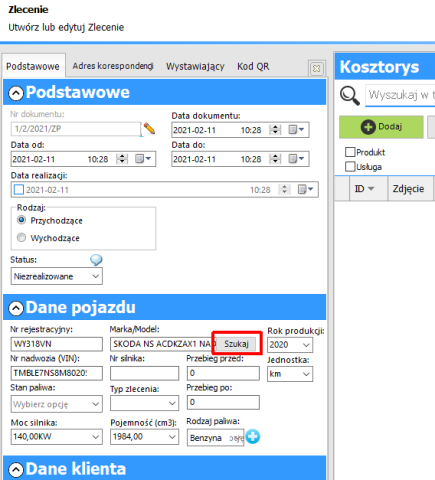Open the Typ zlecenia dropdown
Screen dimensions: 435x480
144,403
